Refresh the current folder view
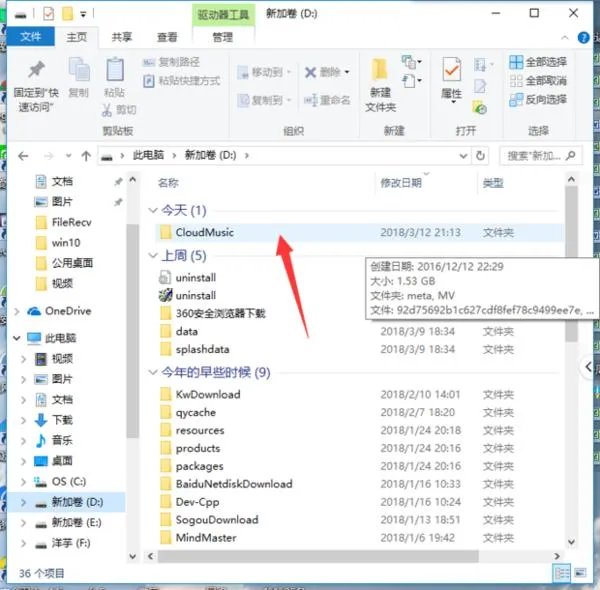Viewport: 600px width, 590px height. (480, 156)
